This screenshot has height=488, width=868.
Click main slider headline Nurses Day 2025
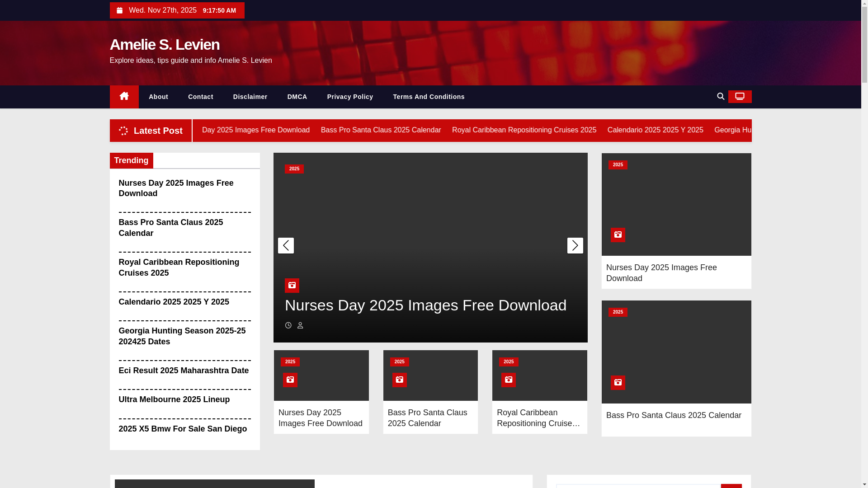[426, 305]
